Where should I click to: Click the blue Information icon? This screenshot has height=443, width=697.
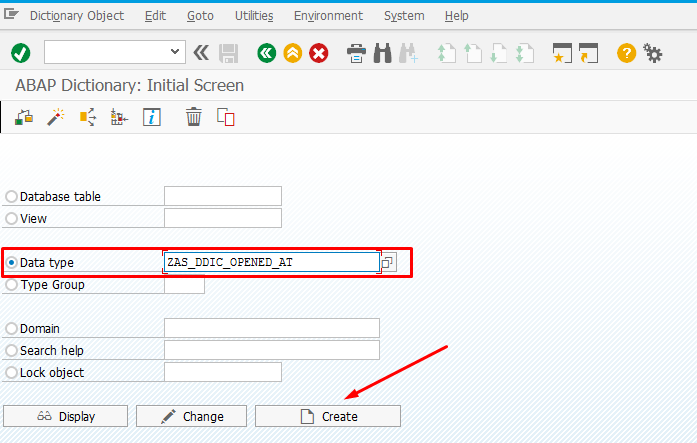coord(152,118)
